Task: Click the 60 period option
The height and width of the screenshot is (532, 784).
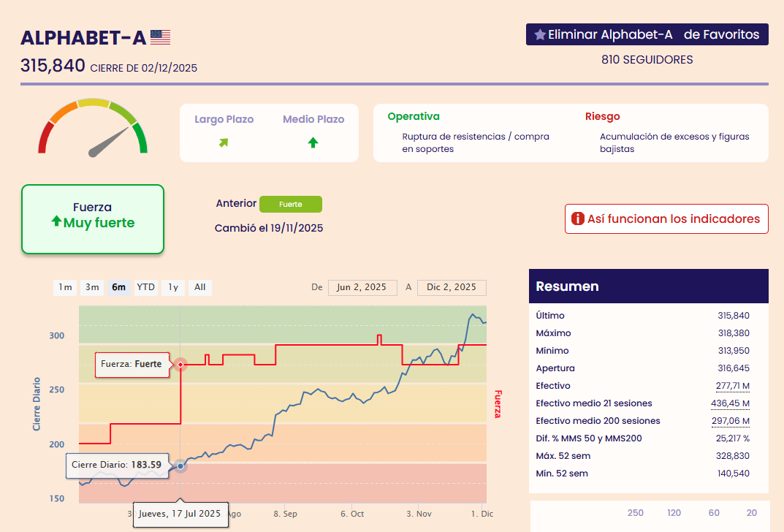Action: pyautogui.click(x=714, y=512)
